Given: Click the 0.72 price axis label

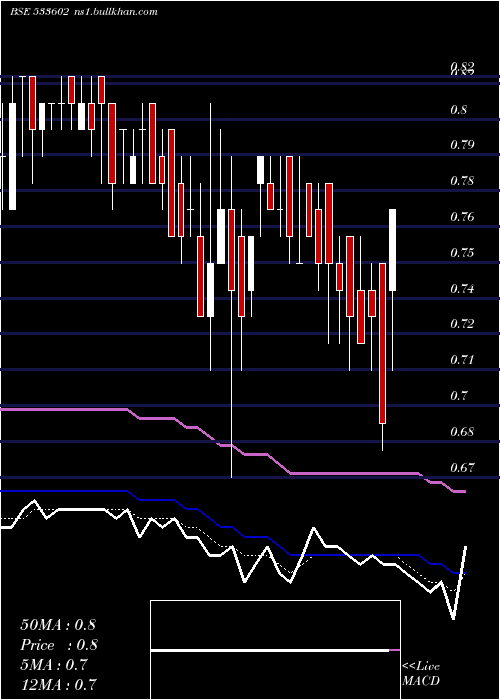Looking at the screenshot, I should 462,323.
